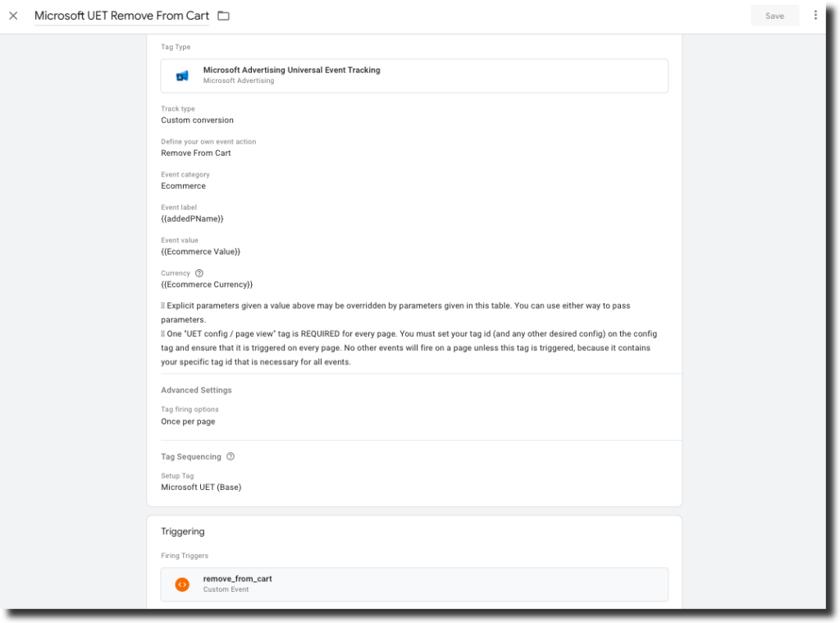Edit the Remove From Cart event action
The height and width of the screenshot is (623, 840).
pos(196,153)
